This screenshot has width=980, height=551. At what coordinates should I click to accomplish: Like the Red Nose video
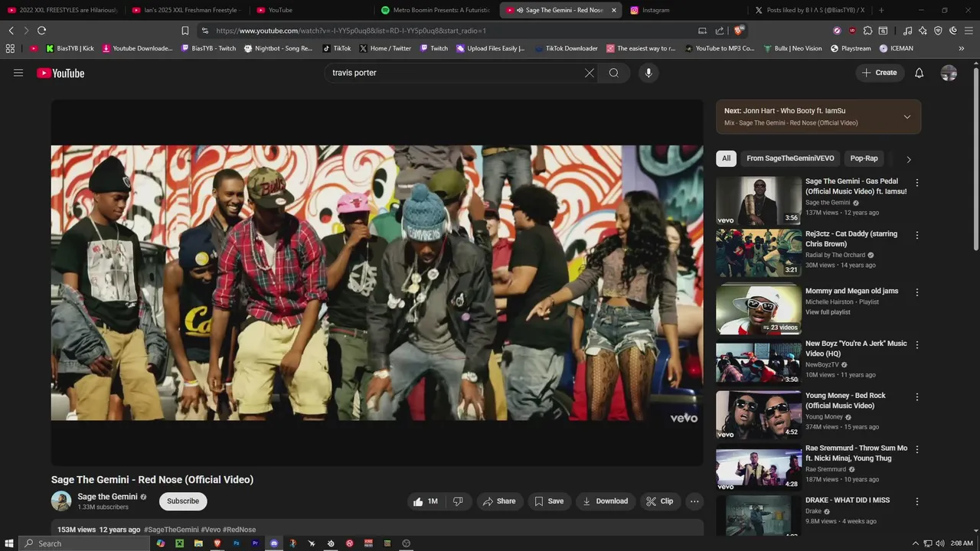tap(425, 501)
